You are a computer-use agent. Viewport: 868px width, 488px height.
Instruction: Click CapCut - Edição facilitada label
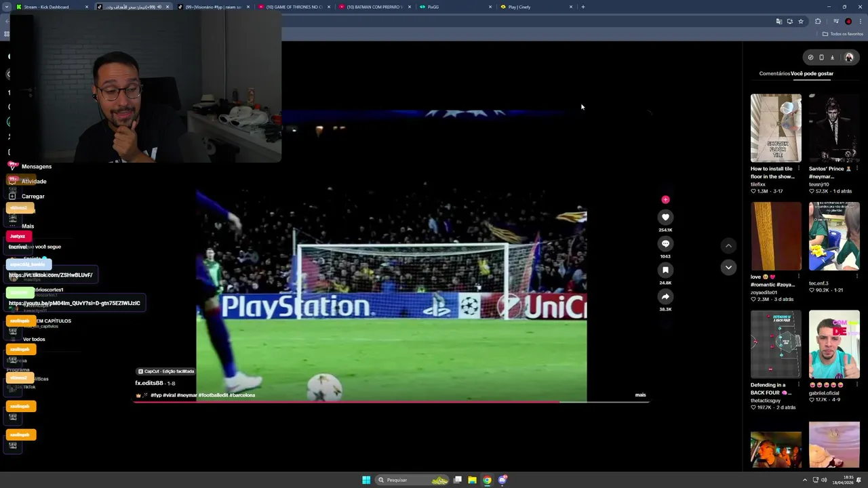(x=166, y=371)
